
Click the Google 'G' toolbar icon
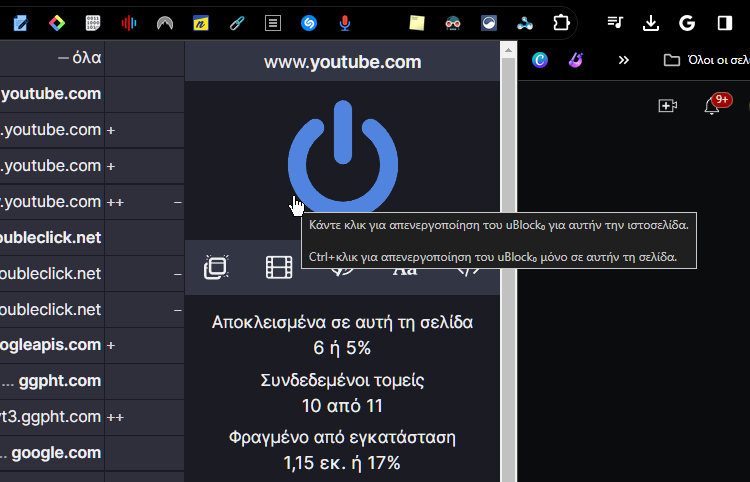(687, 23)
